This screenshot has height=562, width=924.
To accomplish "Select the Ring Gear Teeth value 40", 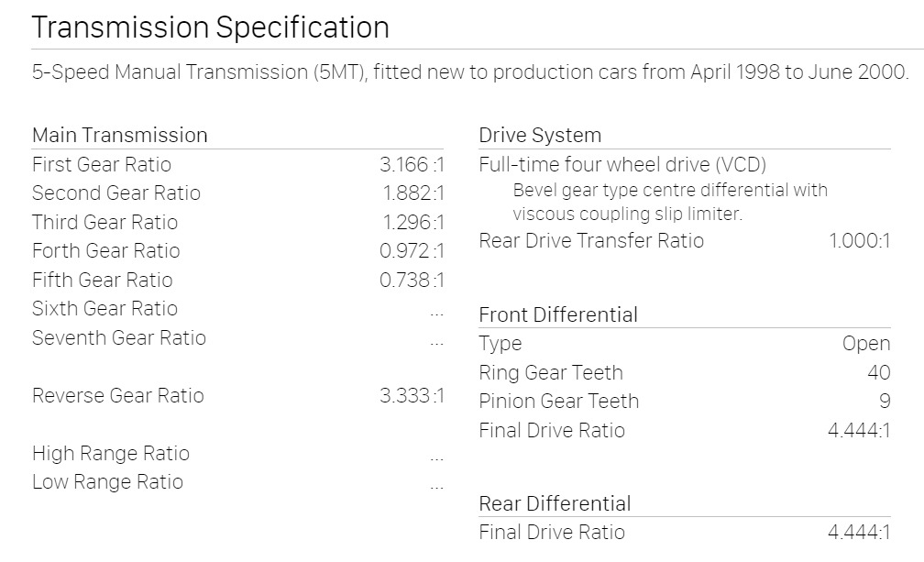I will pos(878,372).
